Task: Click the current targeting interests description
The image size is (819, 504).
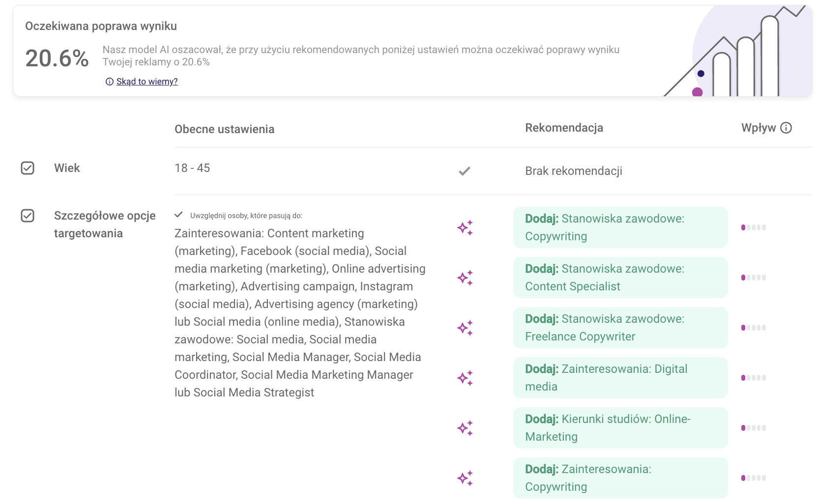Action: [x=300, y=313]
